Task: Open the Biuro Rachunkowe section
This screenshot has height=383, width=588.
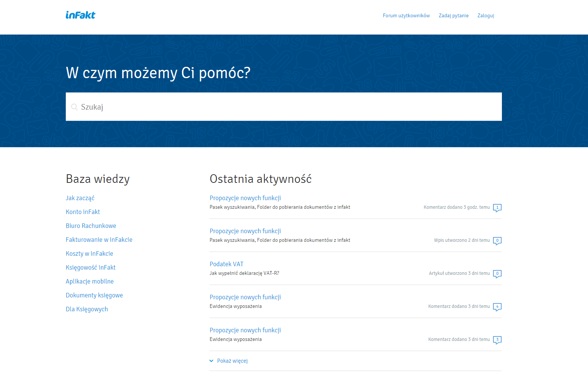Action: coord(91,226)
